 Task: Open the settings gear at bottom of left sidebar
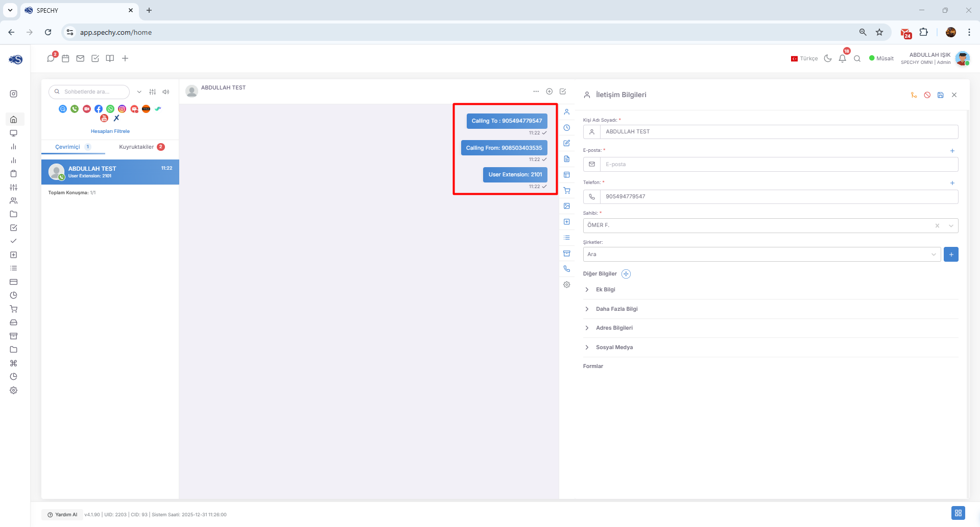tap(14, 391)
